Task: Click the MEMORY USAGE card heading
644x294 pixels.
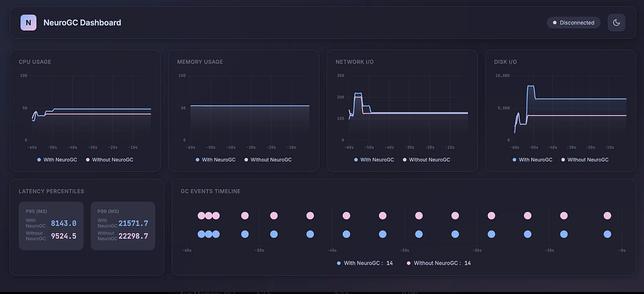Action: pos(200,62)
